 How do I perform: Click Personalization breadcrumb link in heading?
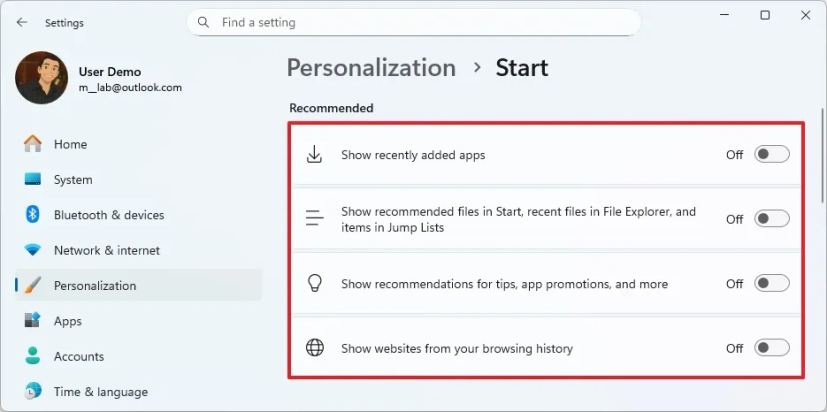371,68
